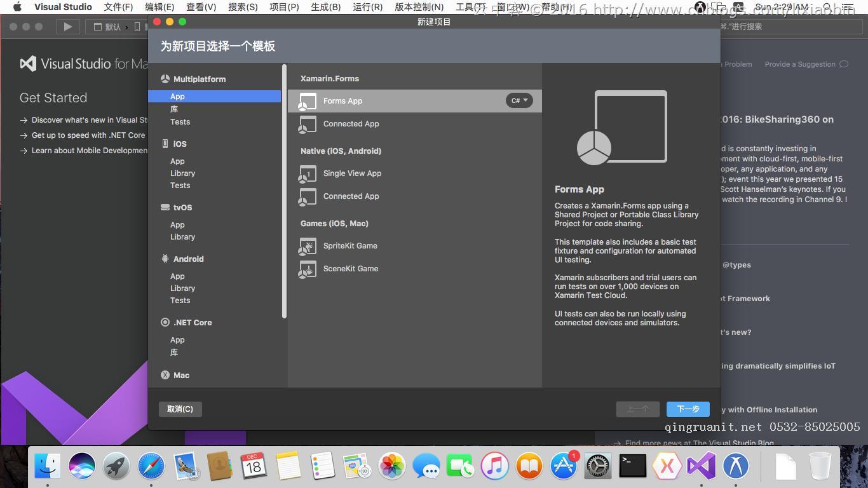Select 库 under Multiplatform
868x488 pixels.
point(174,109)
